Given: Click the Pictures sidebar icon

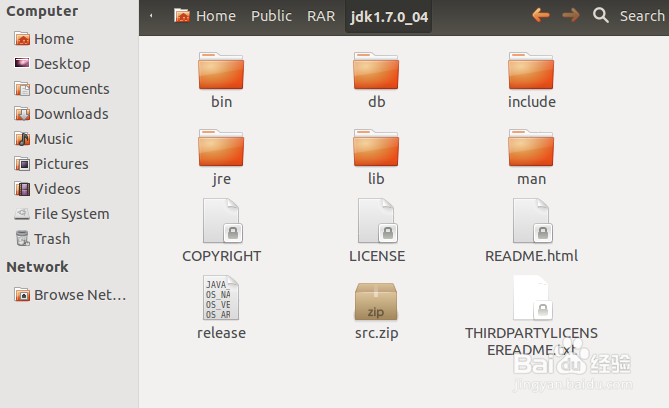Looking at the screenshot, I should [22, 164].
